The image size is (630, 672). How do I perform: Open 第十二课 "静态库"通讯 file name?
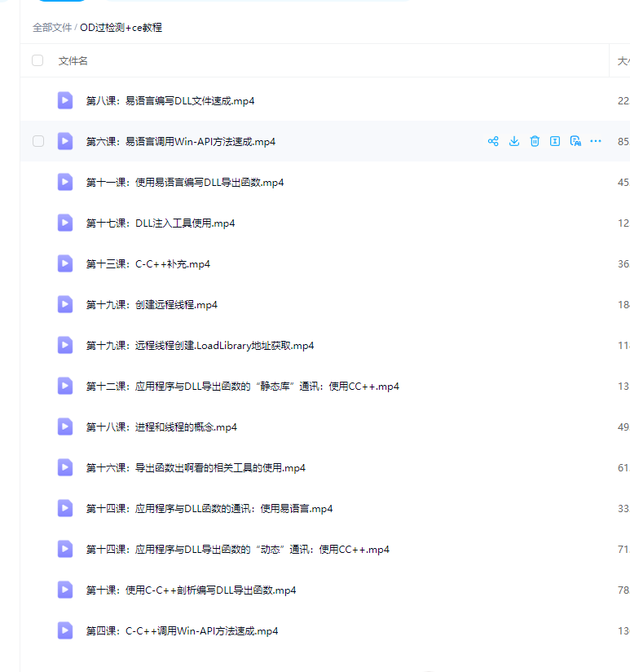coord(242,386)
